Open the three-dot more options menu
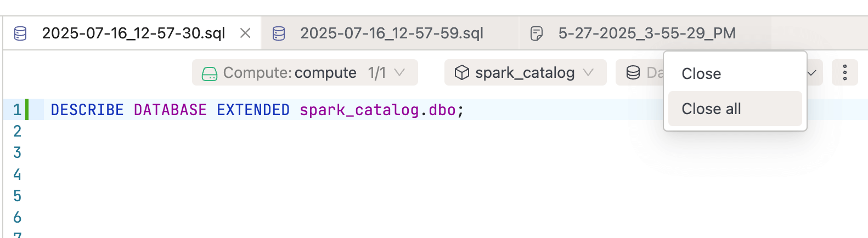The height and width of the screenshot is (238, 868). click(845, 72)
